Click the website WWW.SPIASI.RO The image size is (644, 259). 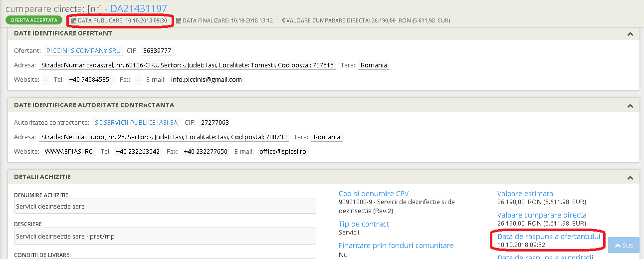pos(69,152)
